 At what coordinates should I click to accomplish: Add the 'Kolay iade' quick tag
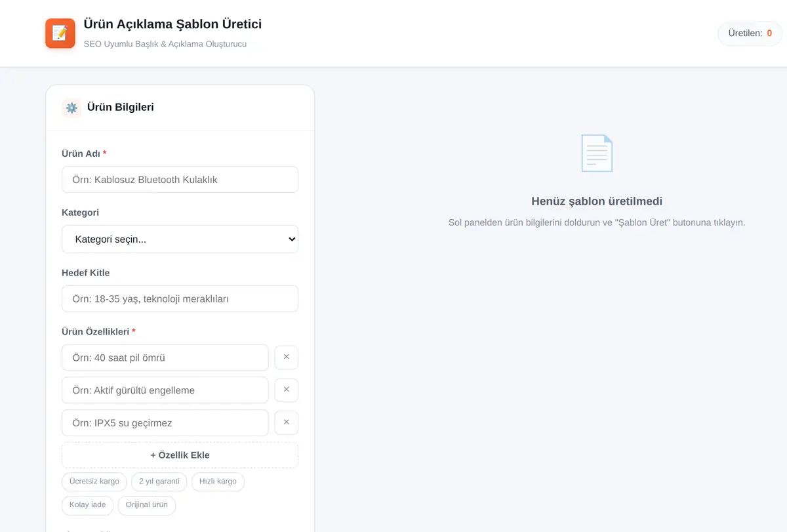[x=88, y=505]
